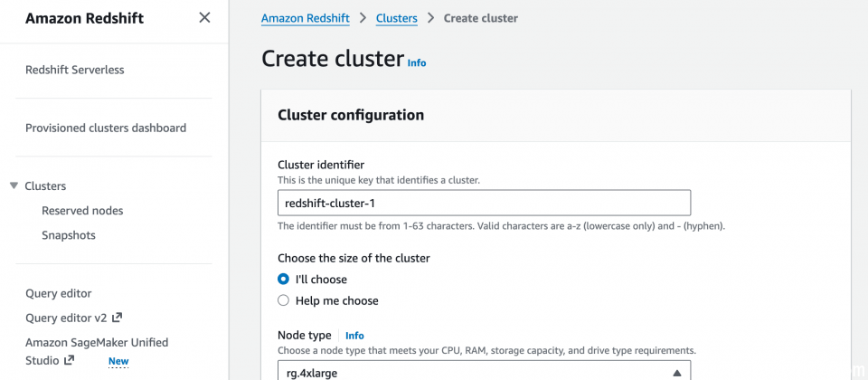
Task: Open the rg.4xlarge node type selector
Action: tap(484, 370)
